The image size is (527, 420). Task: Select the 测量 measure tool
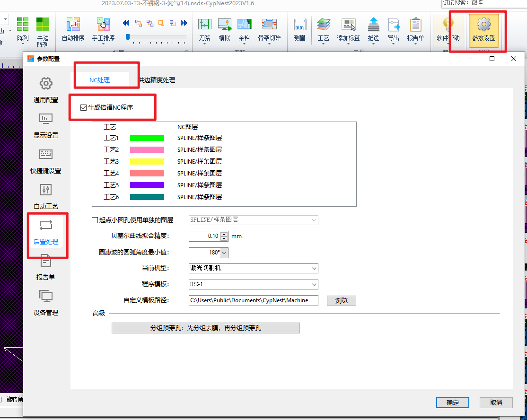[299, 30]
